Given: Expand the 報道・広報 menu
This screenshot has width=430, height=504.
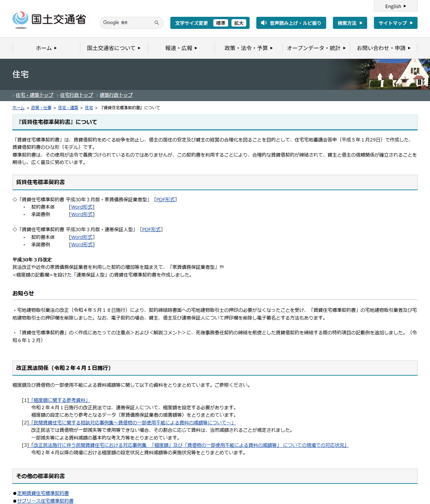Looking at the screenshot, I should tap(181, 48).
